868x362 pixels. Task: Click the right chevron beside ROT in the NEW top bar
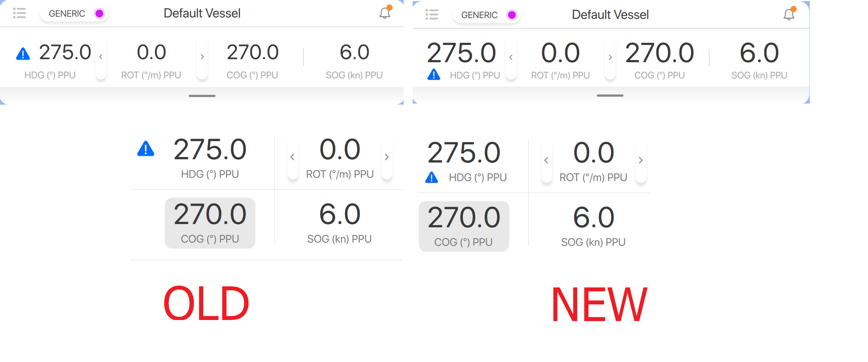click(610, 57)
